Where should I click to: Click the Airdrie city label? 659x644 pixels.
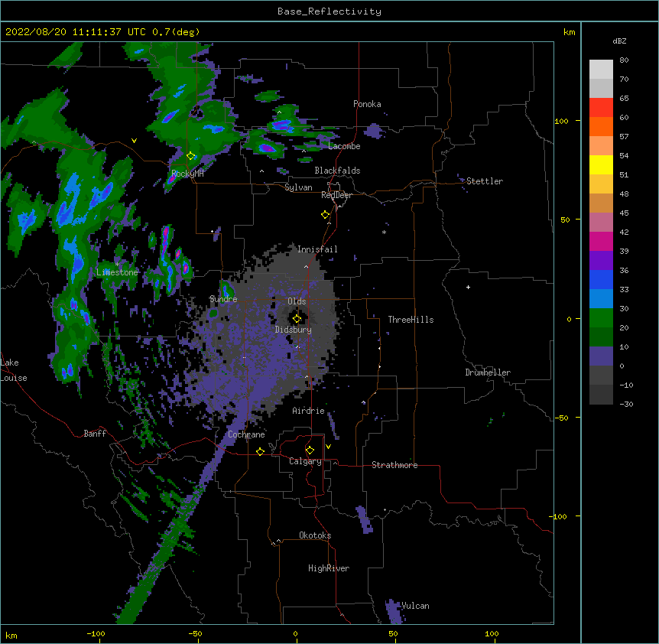[x=309, y=411]
